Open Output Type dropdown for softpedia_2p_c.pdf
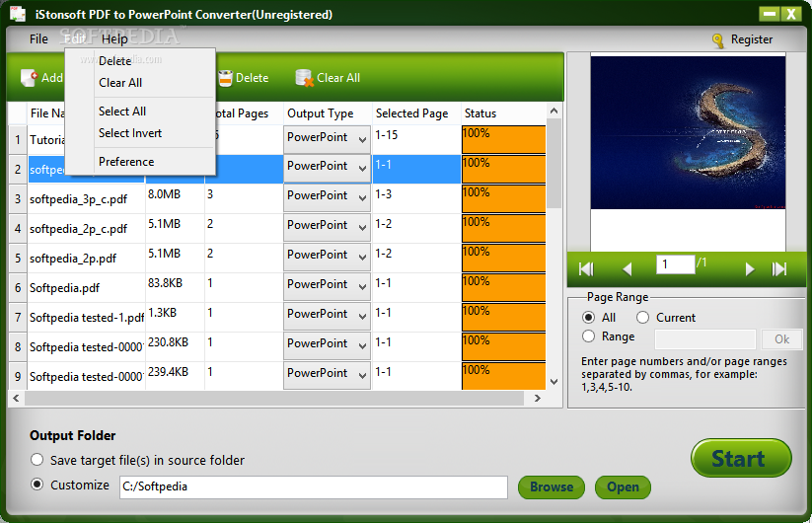Image resolution: width=812 pixels, height=523 pixels. (327, 227)
